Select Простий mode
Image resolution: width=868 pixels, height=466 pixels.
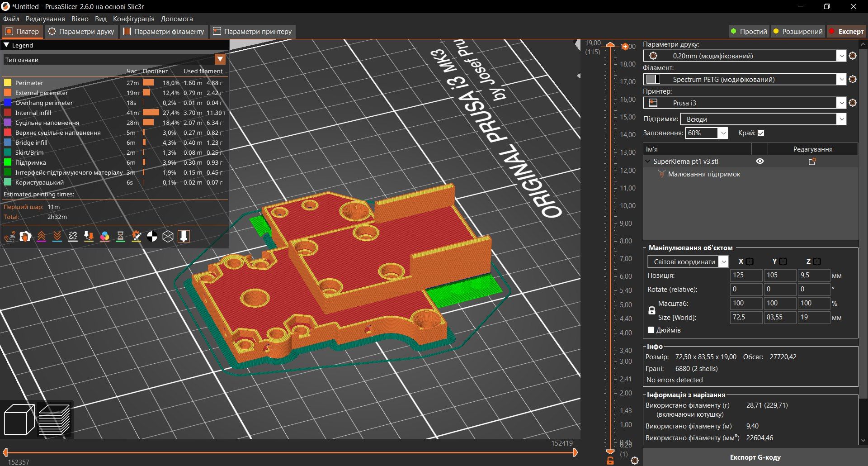pyautogui.click(x=749, y=31)
